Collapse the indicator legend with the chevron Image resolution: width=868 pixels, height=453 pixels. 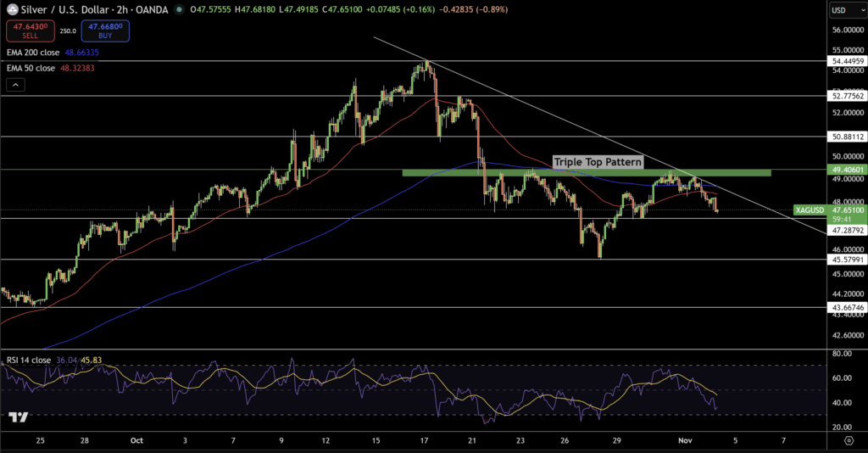[14, 85]
